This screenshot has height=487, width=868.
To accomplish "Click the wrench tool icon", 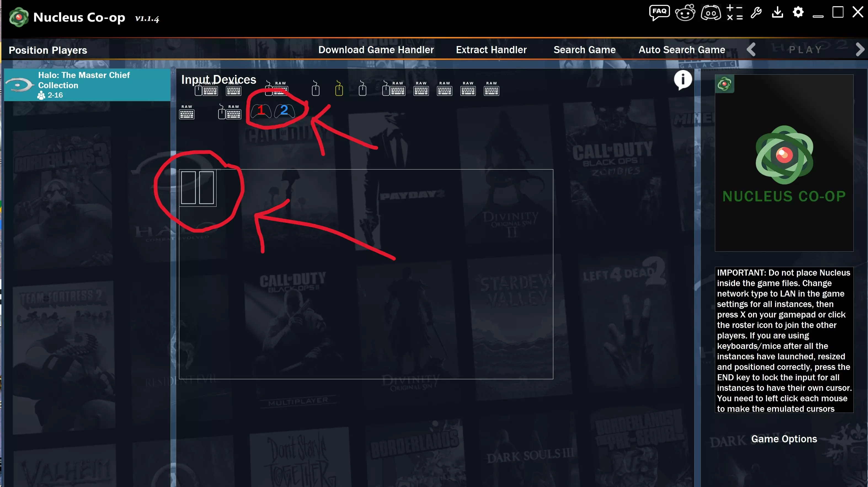I will point(756,13).
